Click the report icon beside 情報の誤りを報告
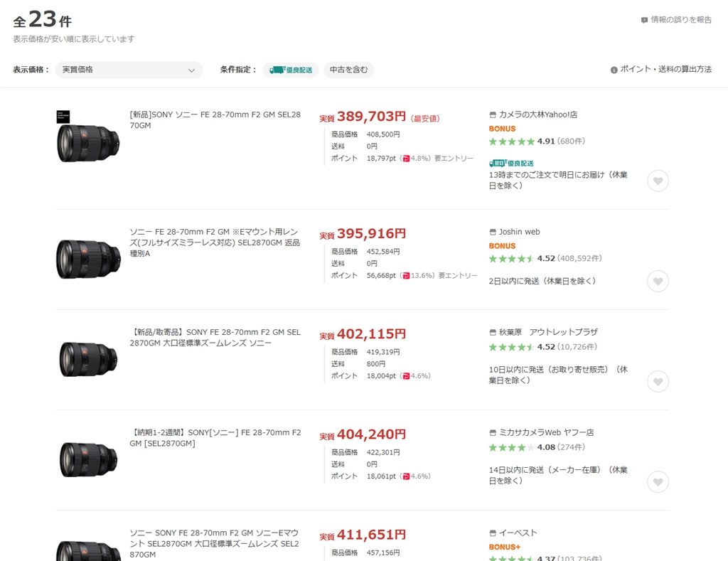The image size is (728, 561). [x=644, y=20]
